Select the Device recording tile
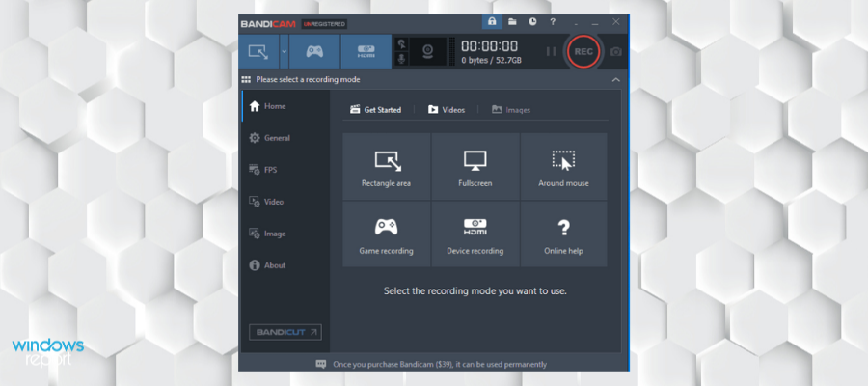The image size is (868, 386). (x=475, y=234)
